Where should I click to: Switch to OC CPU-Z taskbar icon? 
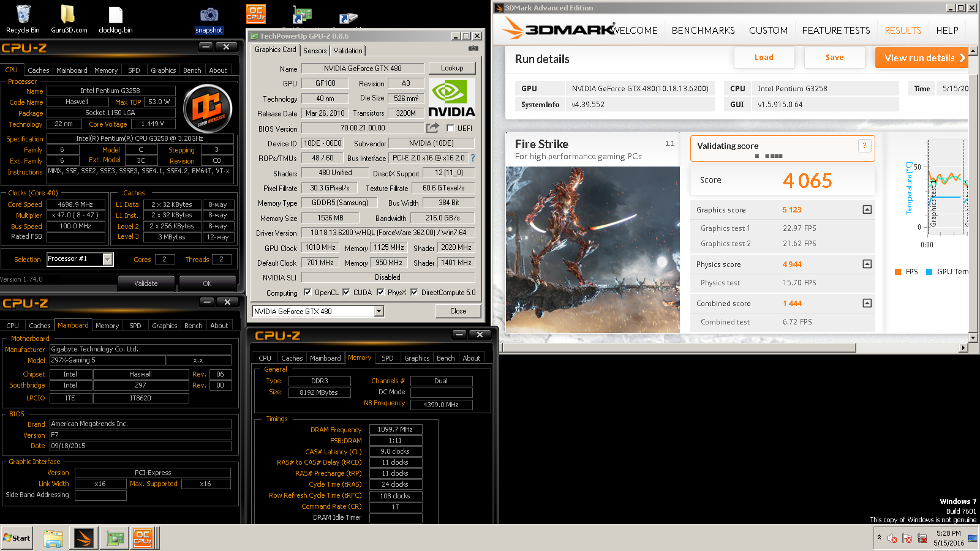[143, 538]
